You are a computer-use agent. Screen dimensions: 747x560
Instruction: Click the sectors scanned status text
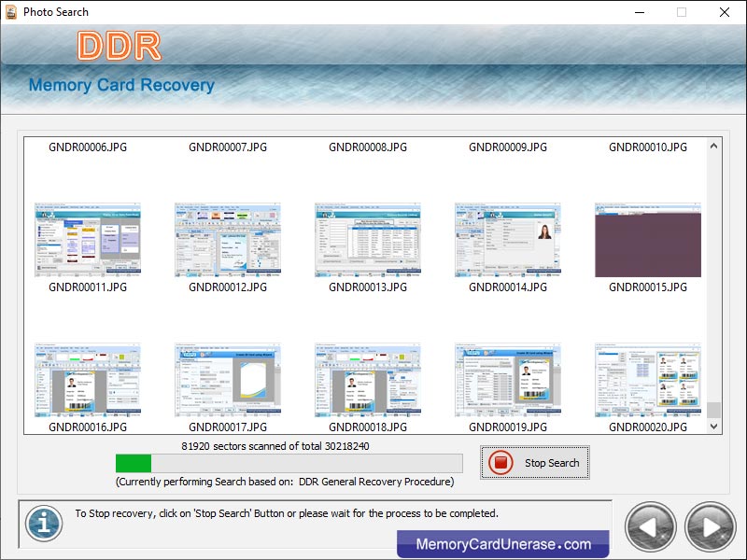(x=275, y=446)
